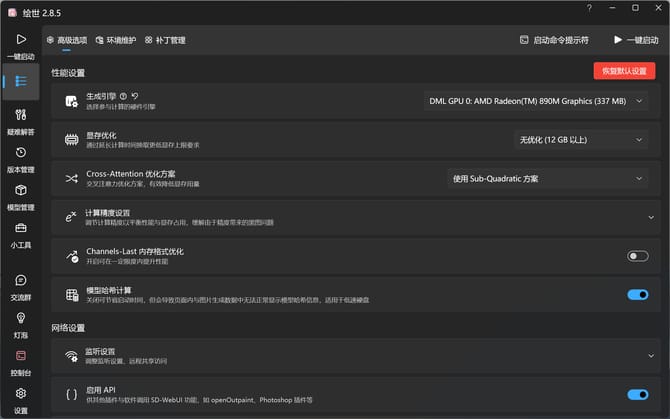Screen dimensions: 670x419
Task: Click 启动命令提示符 button
Action: (554, 40)
